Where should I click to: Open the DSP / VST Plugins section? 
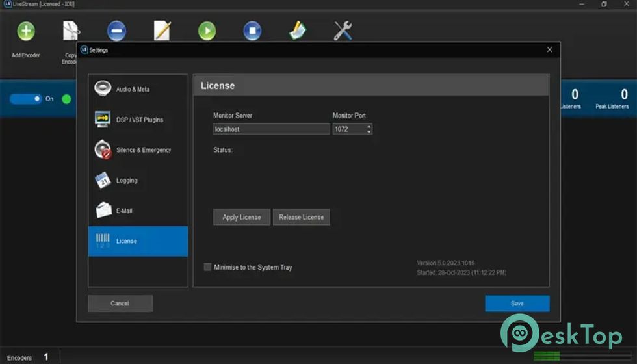pyautogui.click(x=138, y=120)
